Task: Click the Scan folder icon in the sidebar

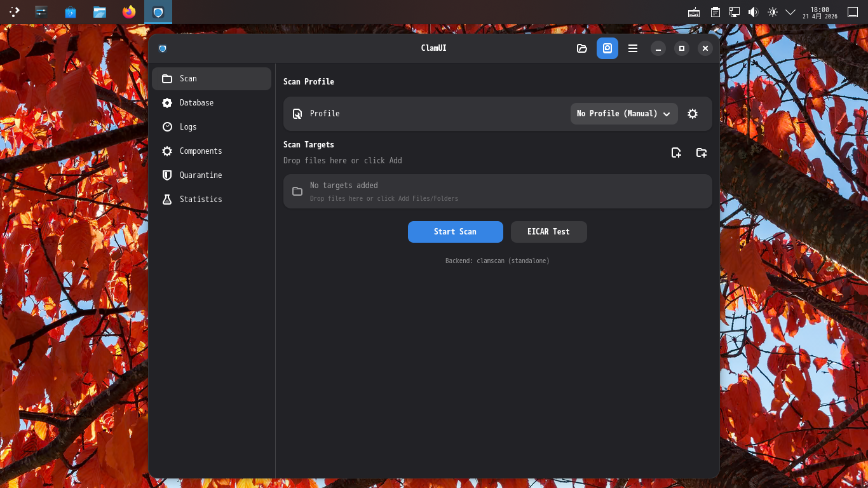Action: click(167, 78)
